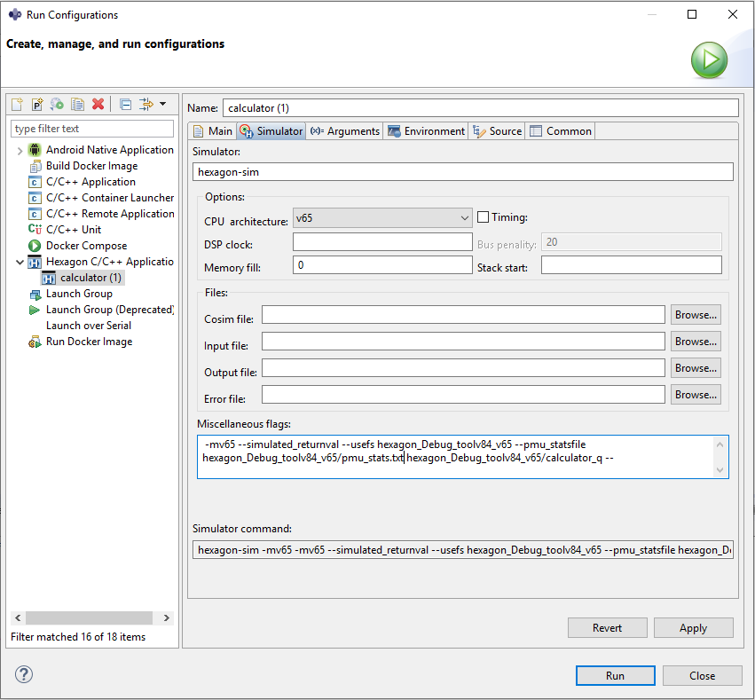Open the filter options dropdown arrow
The width and height of the screenshot is (755, 700).
(x=162, y=104)
